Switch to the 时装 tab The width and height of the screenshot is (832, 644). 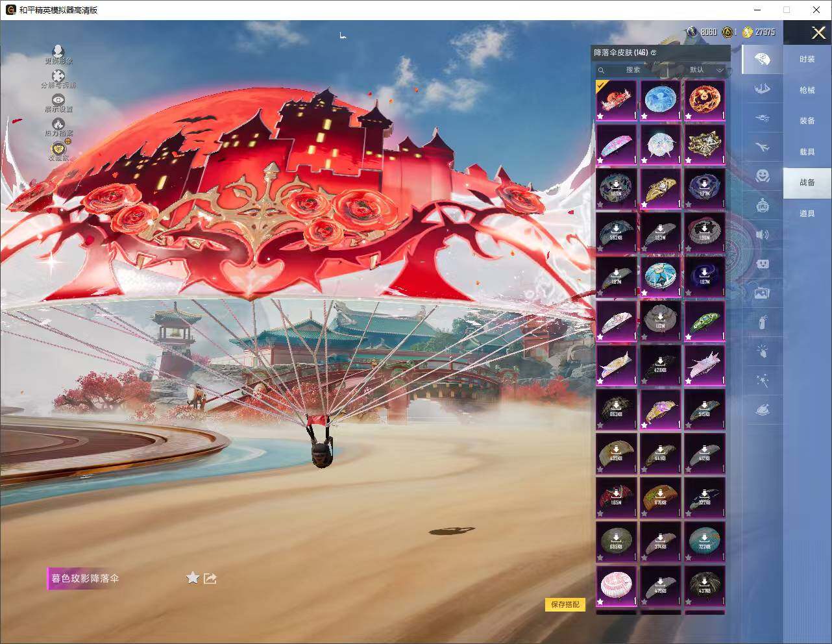point(807,59)
